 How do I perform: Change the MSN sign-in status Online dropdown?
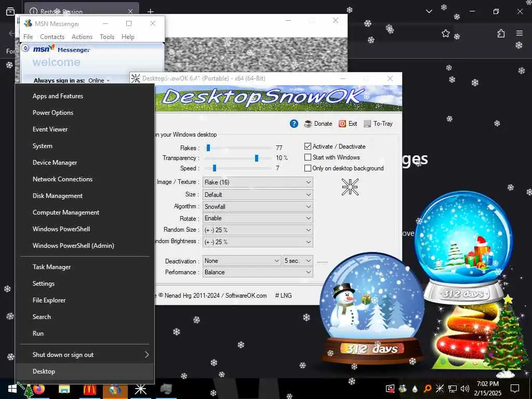(x=99, y=81)
